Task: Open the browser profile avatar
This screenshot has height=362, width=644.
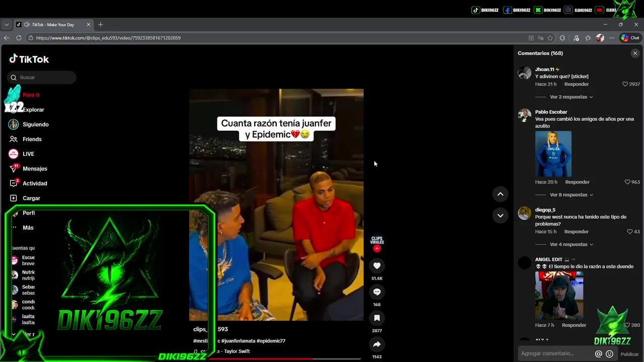Action: point(600,38)
